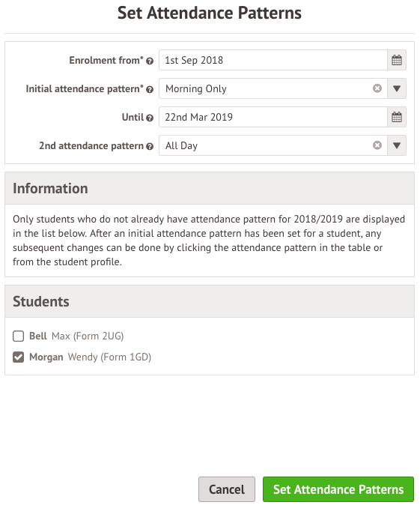The width and height of the screenshot is (420, 511).
Task: Show help for Enrolment from field
Action: tap(150, 61)
